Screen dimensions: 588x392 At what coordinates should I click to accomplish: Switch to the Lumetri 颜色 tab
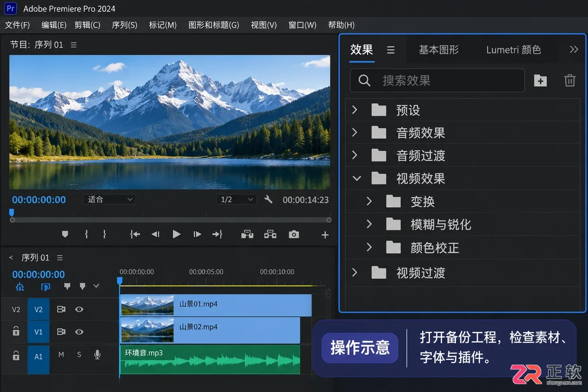[513, 49]
